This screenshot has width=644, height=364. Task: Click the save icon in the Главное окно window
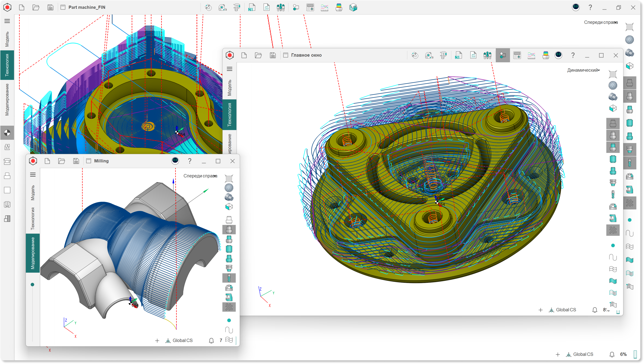pyautogui.click(x=273, y=55)
